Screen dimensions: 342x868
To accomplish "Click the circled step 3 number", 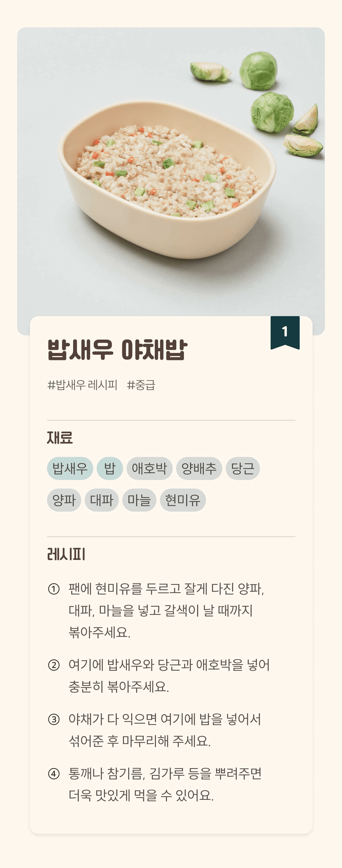I will (x=54, y=719).
